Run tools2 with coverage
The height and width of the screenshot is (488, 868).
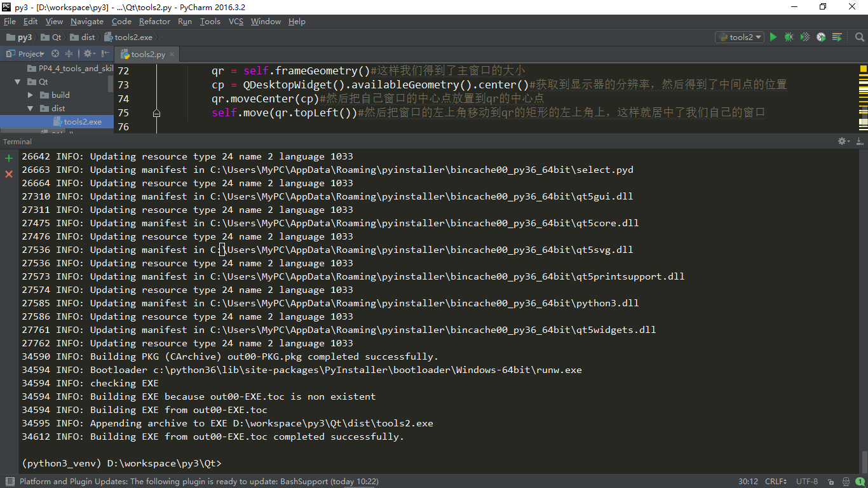pos(805,37)
